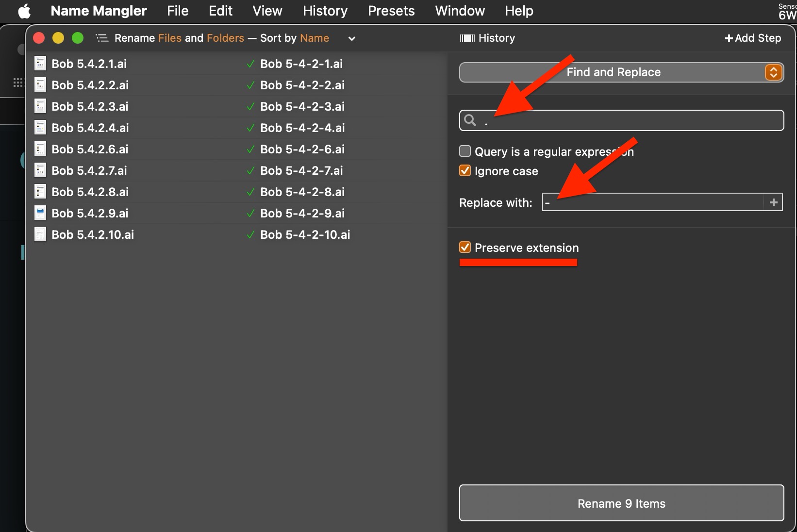Click the file icon for Bob 5.4.2.2.ai
797x532 pixels.
pyautogui.click(x=40, y=85)
